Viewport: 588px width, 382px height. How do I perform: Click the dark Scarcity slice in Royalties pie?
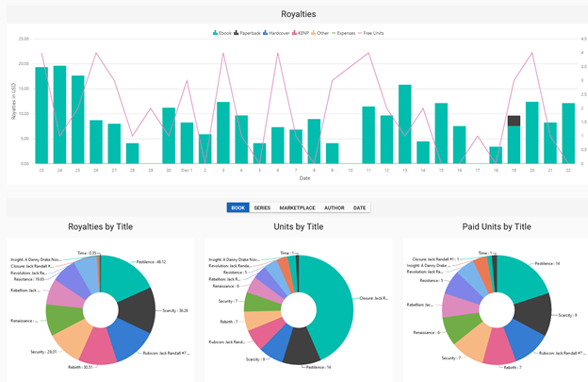pos(138,310)
